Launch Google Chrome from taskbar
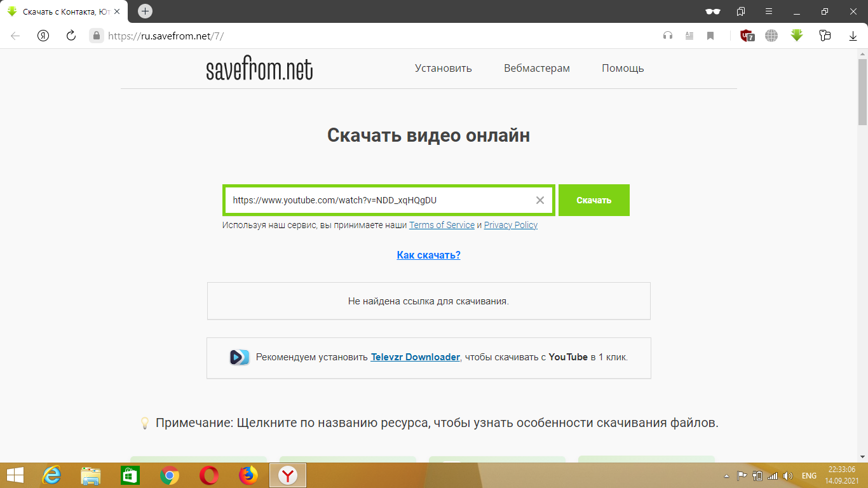868x488 pixels. point(169,475)
